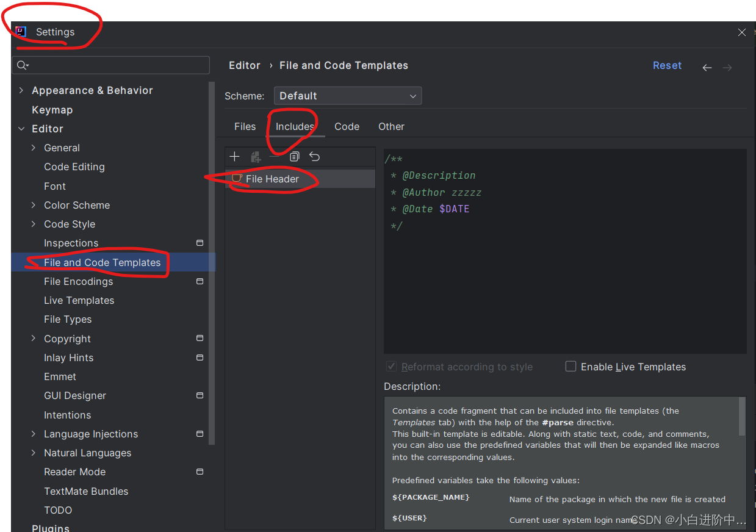756x532 pixels.
Task: Click the back navigation arrow near Reset
Action: click(707, 67)
